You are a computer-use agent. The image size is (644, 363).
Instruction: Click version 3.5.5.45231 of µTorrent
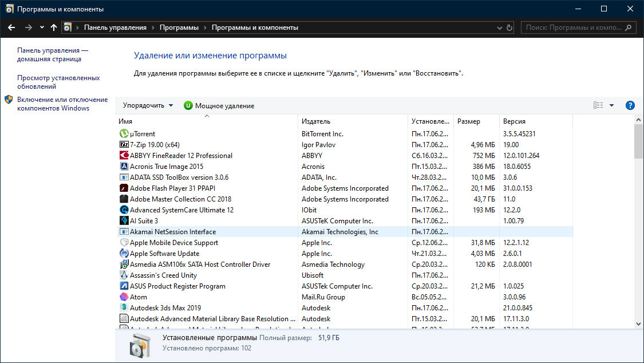[x=519, y=134]
